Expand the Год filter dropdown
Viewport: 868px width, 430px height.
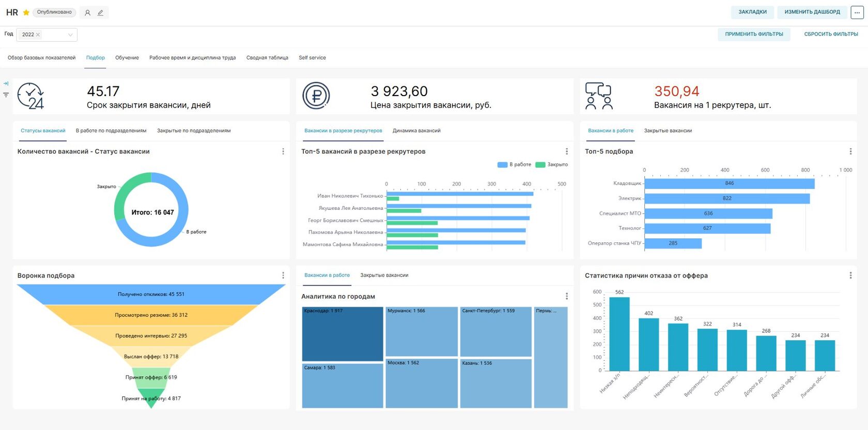pyautogui.click(x=70, y=35)
